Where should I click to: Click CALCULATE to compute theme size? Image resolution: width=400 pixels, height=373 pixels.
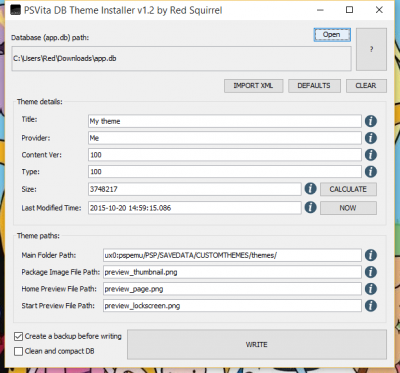[348, 189]
